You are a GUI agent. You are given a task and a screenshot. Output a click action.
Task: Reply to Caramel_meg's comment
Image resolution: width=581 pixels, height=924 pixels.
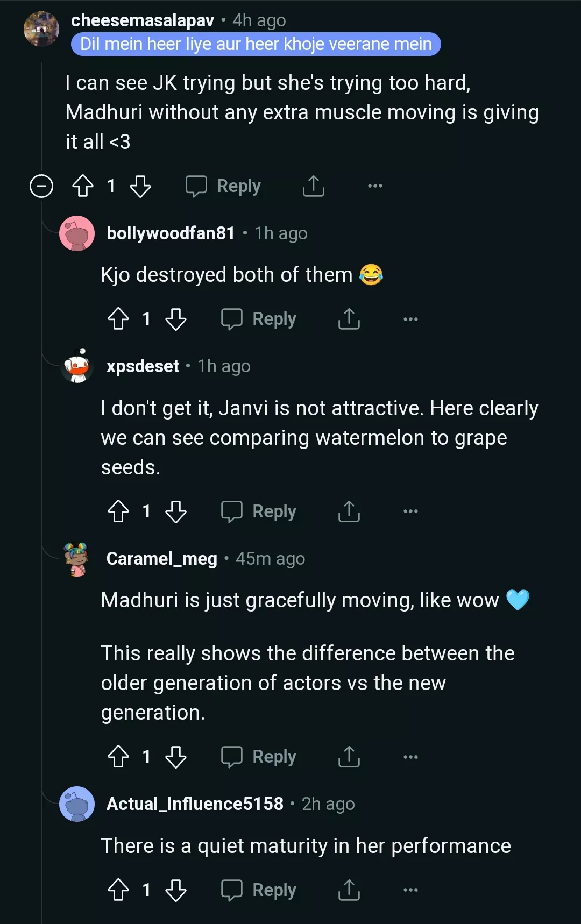coord(259,757)
